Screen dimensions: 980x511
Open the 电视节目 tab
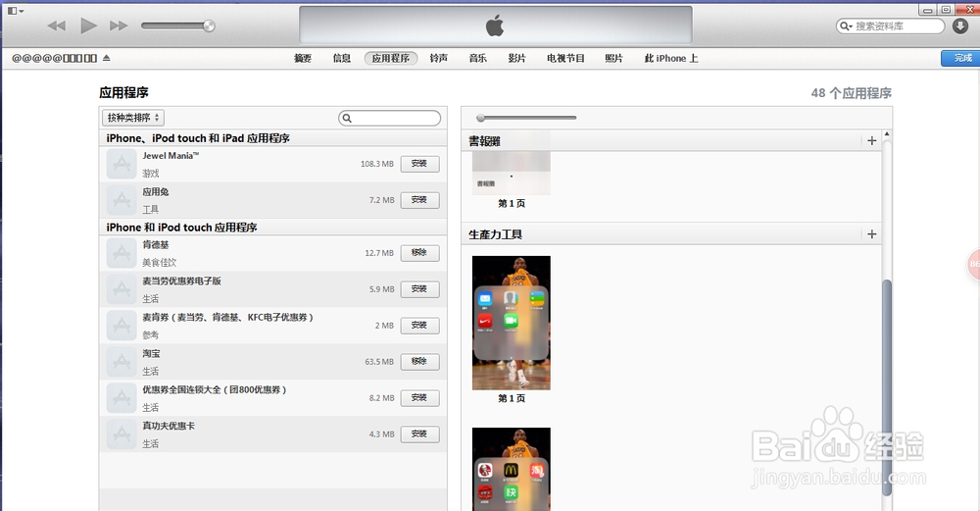pyautogui.click(x=565, y=58)
